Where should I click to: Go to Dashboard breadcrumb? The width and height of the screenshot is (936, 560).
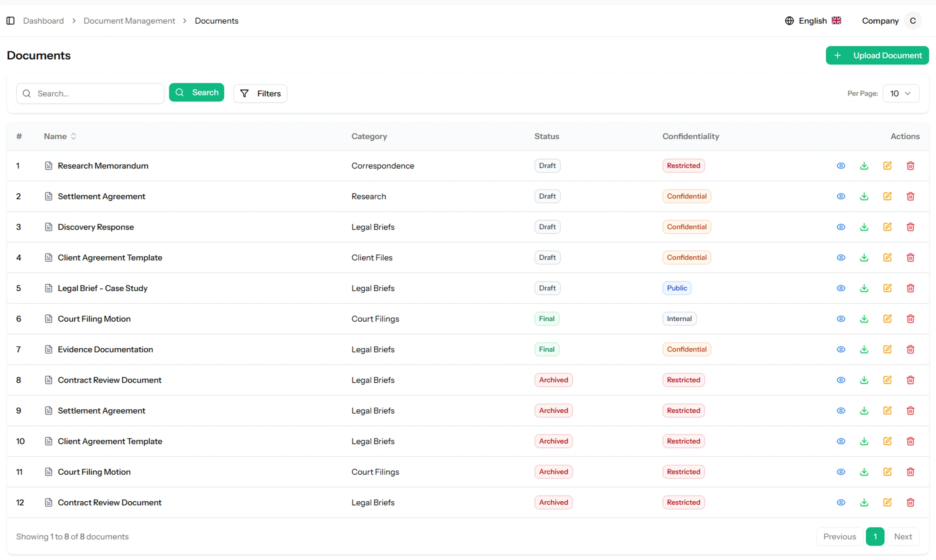pyautogui.click(x=43, y=21)
